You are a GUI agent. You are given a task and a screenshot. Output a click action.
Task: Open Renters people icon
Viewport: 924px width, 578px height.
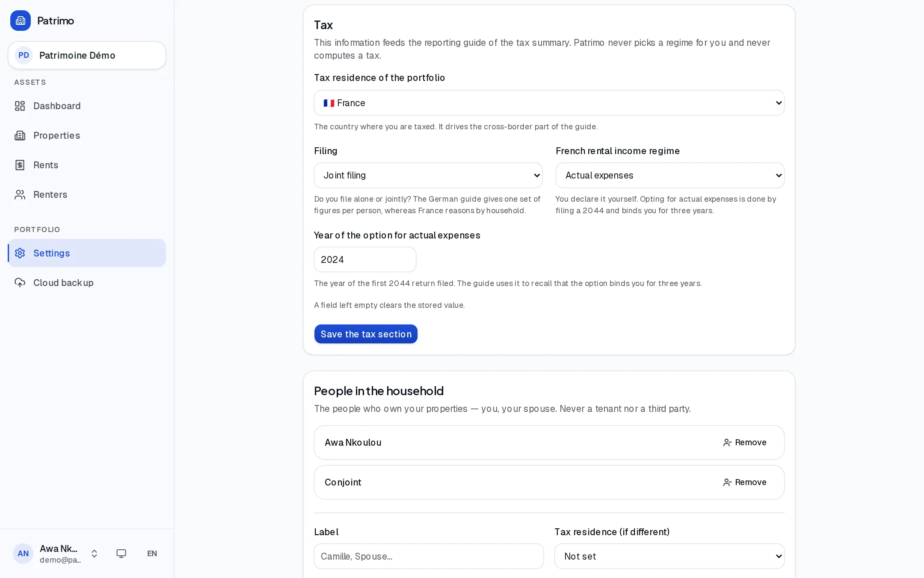(x=20, y=194)
